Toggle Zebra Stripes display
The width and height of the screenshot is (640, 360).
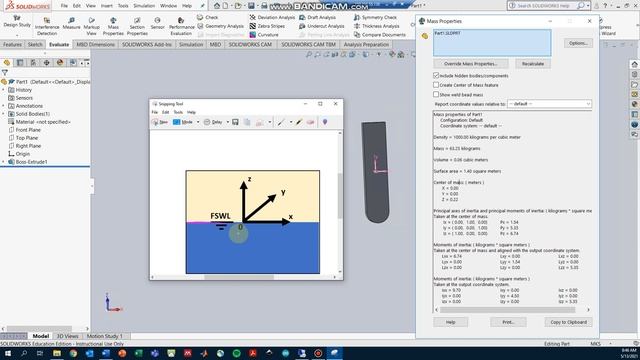pyautogui.click(x=267, y=26)
